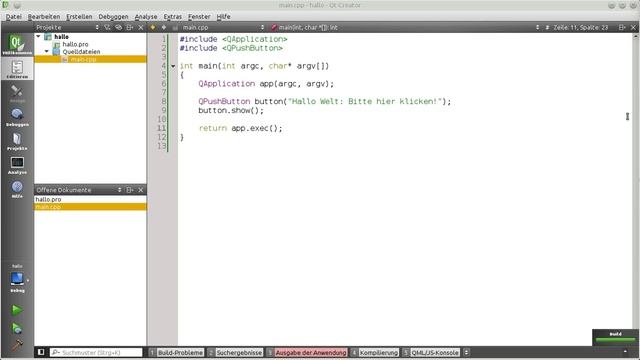Open the Bearbeiten menu

point(44,16)
